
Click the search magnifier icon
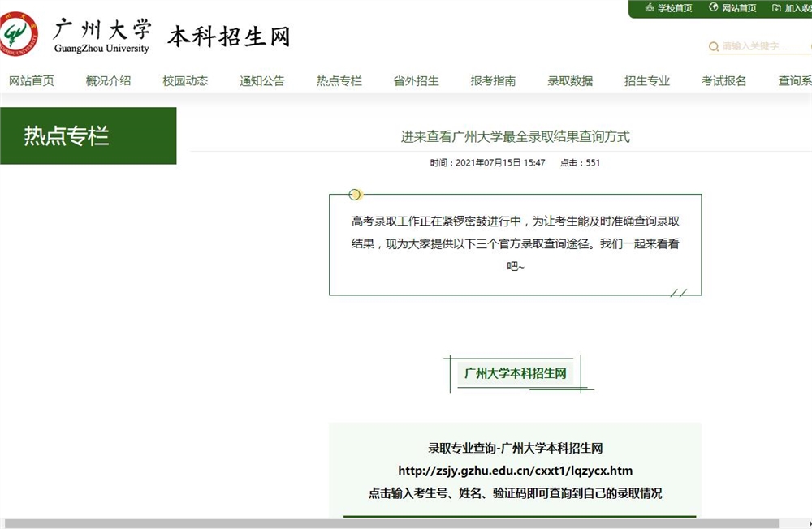tap(714, 46)
